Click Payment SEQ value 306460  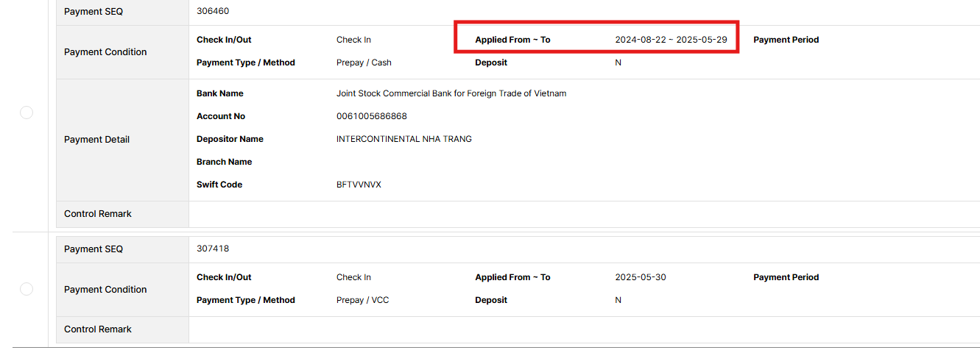click(213, 12)
